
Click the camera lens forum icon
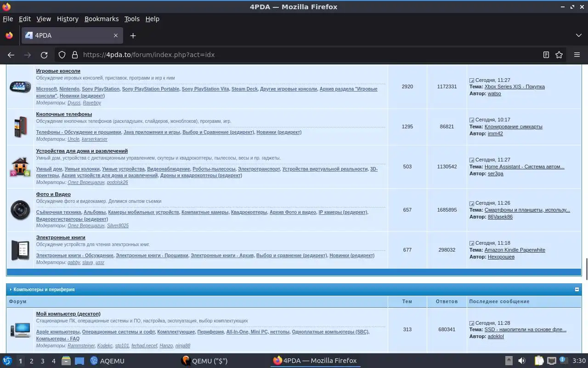point(21,210)
